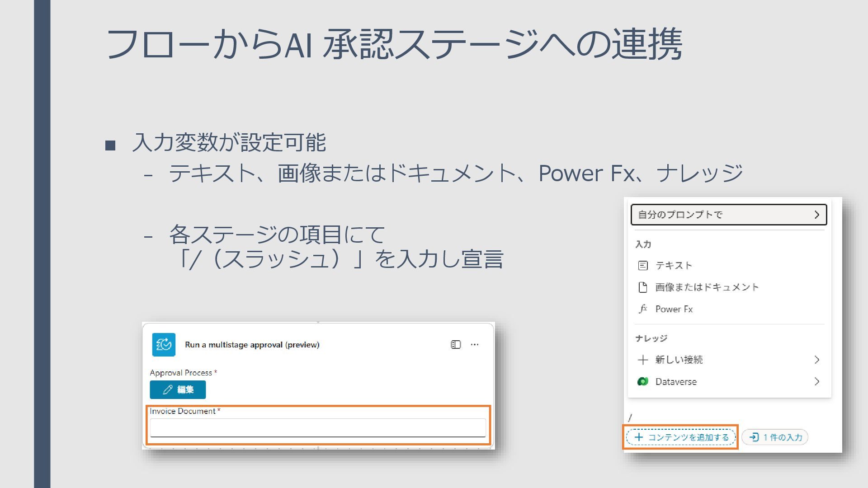Open the three-dot more options menu
This screenshot has height=488, width=868.
tap(475, 345)
